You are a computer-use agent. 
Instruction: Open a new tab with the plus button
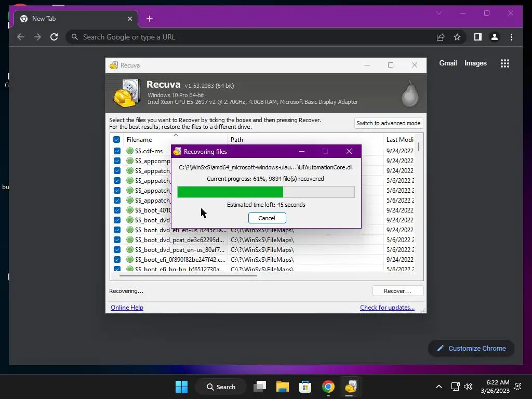click(x=150, y=19)
